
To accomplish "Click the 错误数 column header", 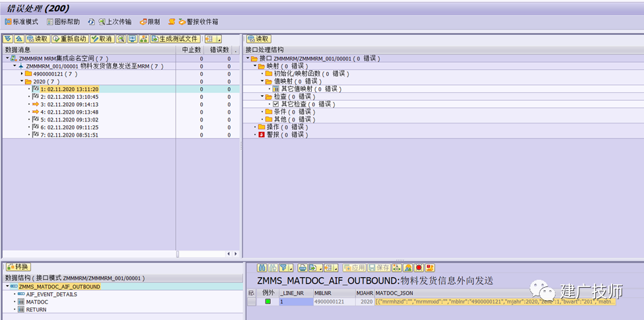I will 218,50.
